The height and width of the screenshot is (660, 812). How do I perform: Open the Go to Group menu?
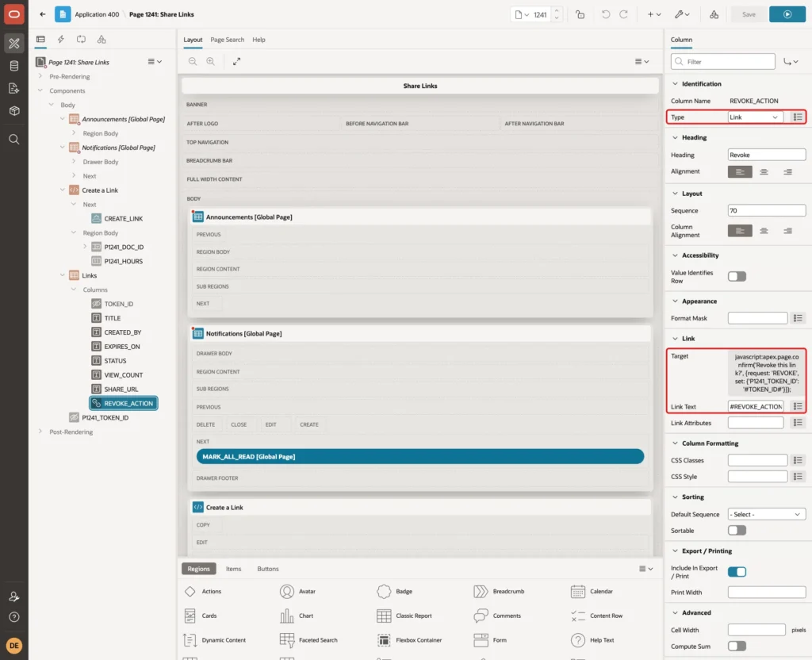point(791,62)
